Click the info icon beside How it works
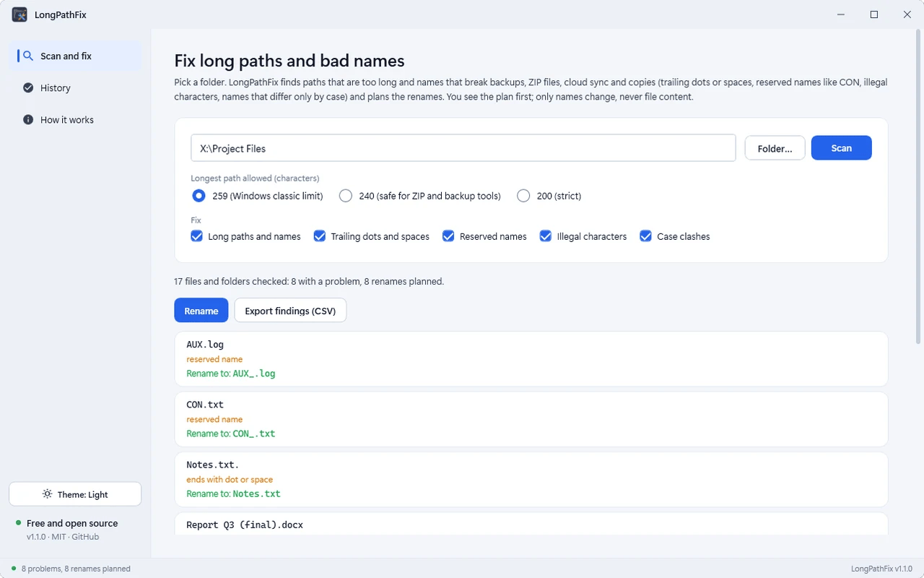This screenshot has width=924, height=578. [x=28, y=119]
